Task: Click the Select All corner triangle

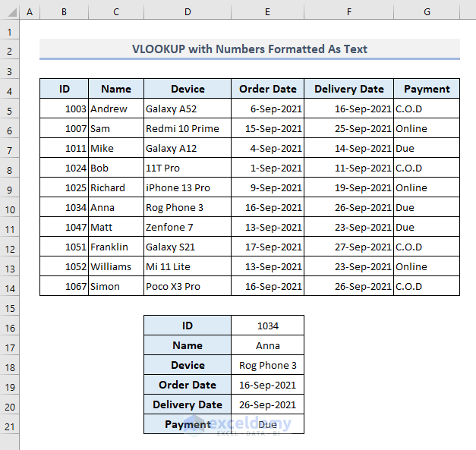Action: point(12,13)
